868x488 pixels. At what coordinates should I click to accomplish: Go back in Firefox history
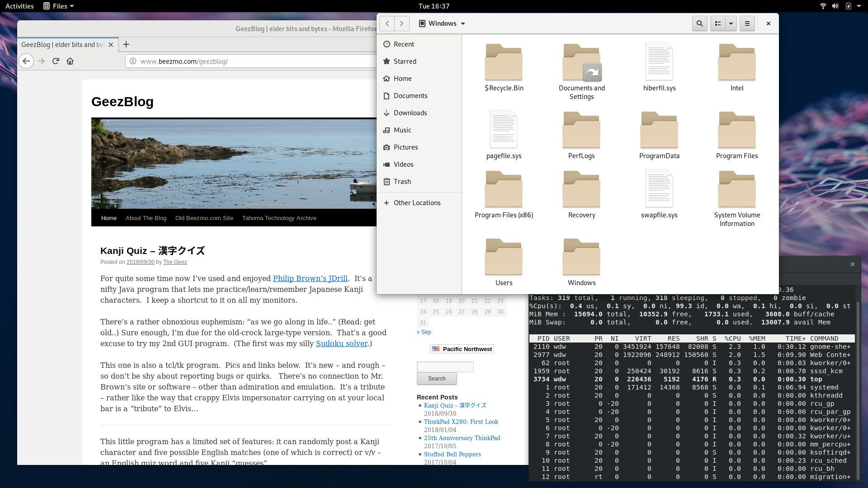click(26, 61)
